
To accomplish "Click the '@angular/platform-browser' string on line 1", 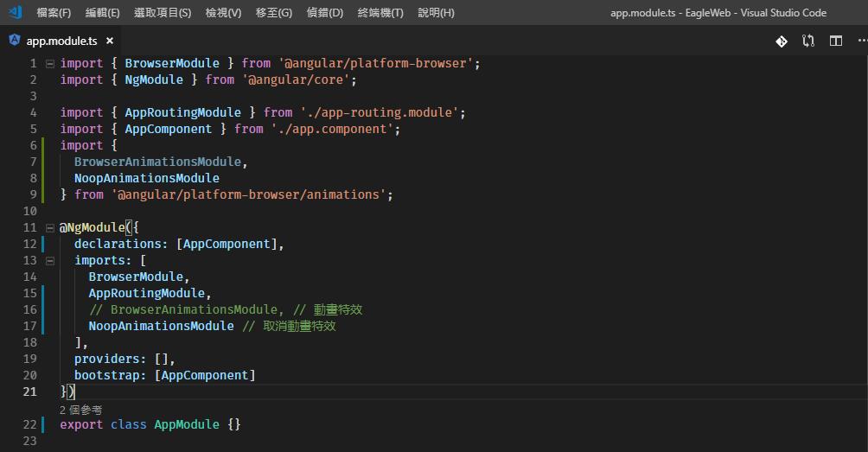I will point(376,64).
